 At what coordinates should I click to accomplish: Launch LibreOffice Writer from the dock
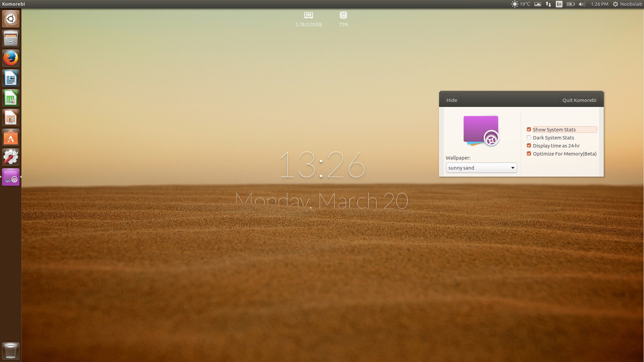(11, 78)
